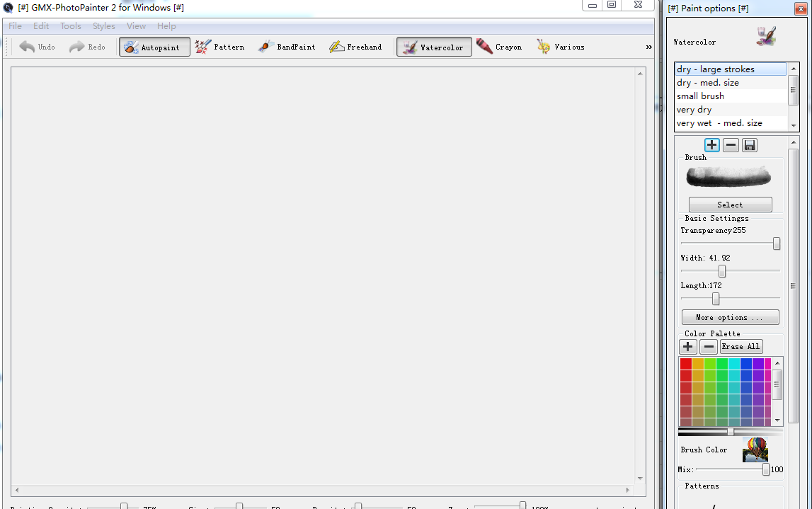Click the canvas vertical scrollbar down arrow

[640, 479]
